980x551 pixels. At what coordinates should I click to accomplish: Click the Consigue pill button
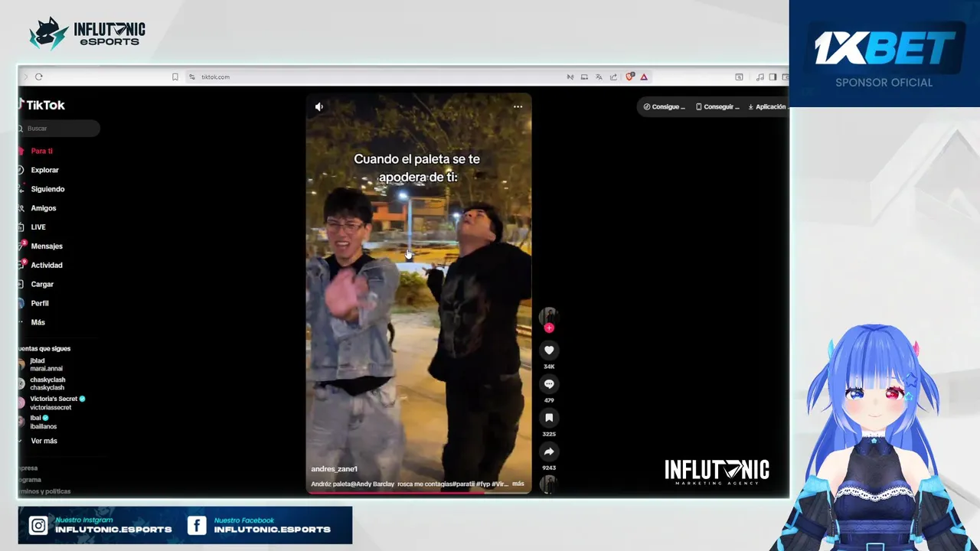[x=664, y=107]
